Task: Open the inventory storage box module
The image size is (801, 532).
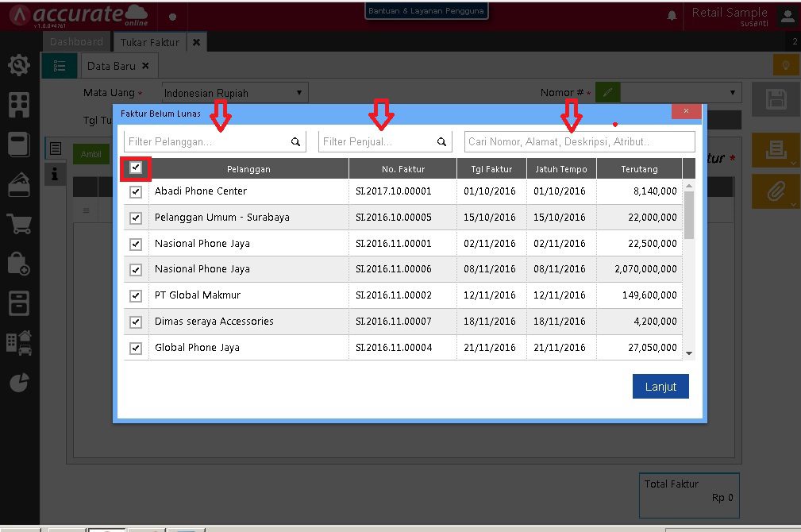Action: point(19,303)
